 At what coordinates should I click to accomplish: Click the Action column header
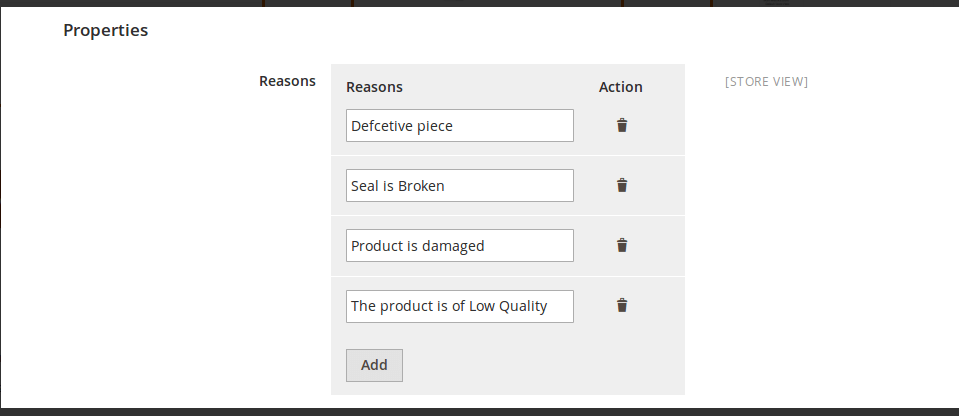[621, 87]
